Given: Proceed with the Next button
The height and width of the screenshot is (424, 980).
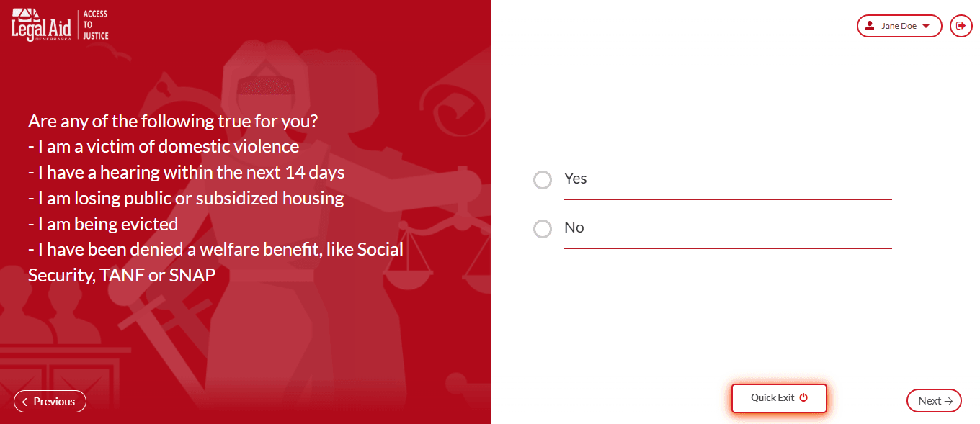Looking at the screenshot, I should (x=934, y=402).
